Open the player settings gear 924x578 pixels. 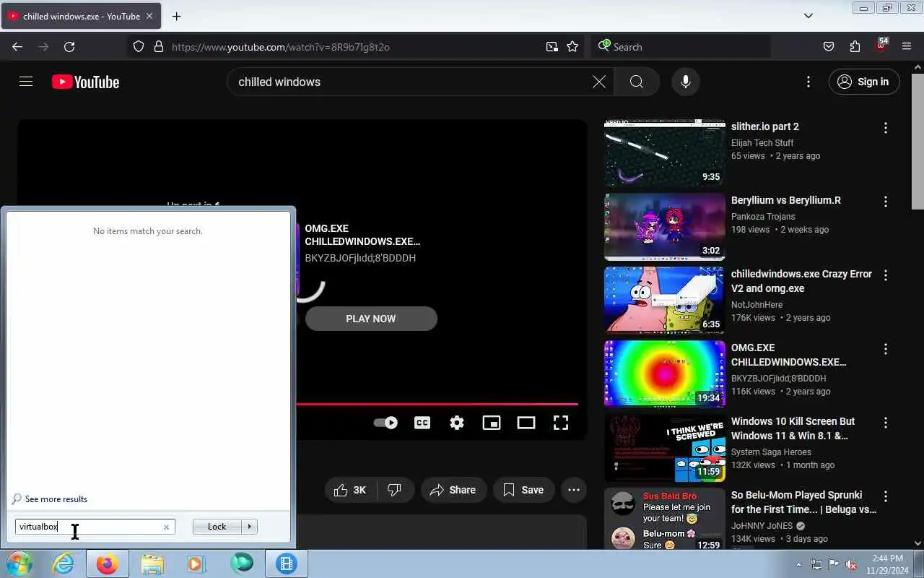pos(457,423)
